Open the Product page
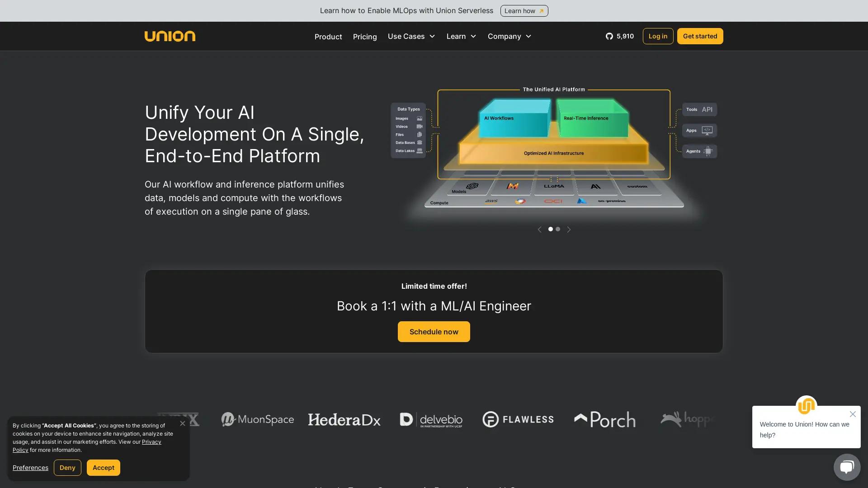This screenshot has width=868, height=488. (x=328, y=37)
